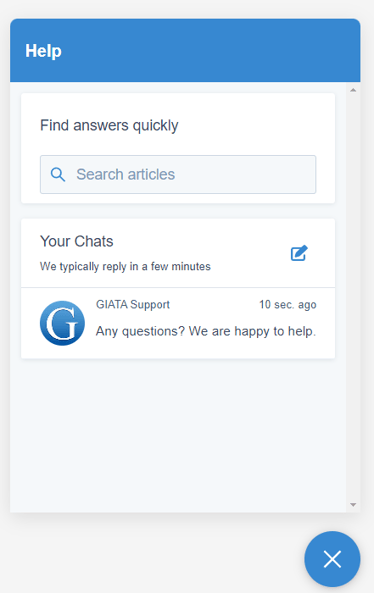The image size is (374, 593).
Task: Close the help widget with X button
Action: (332, 559)
